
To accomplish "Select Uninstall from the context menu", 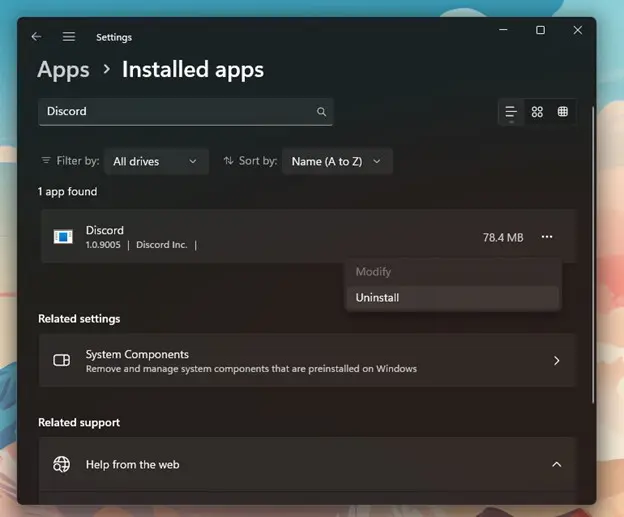I will tap(378, 297).
